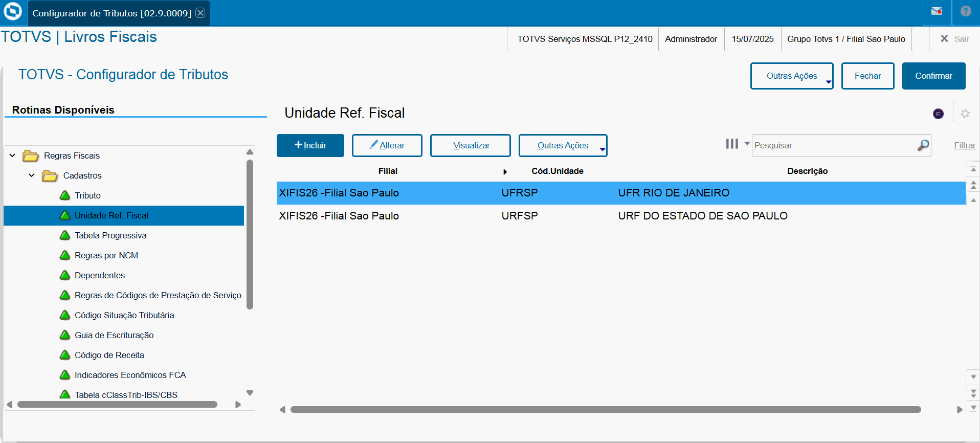Open the Tabela cClassTrib-IBS/CBS routine
This screenshot has width=980, height=443.
click(x=126, y=395)
